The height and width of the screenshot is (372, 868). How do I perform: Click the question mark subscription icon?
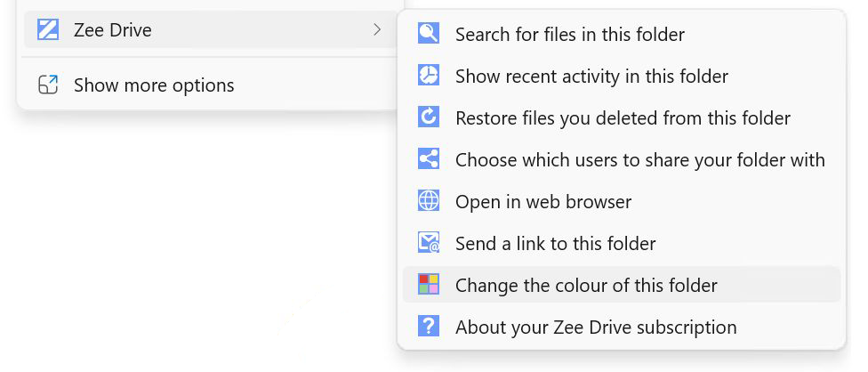pos(429,327)
